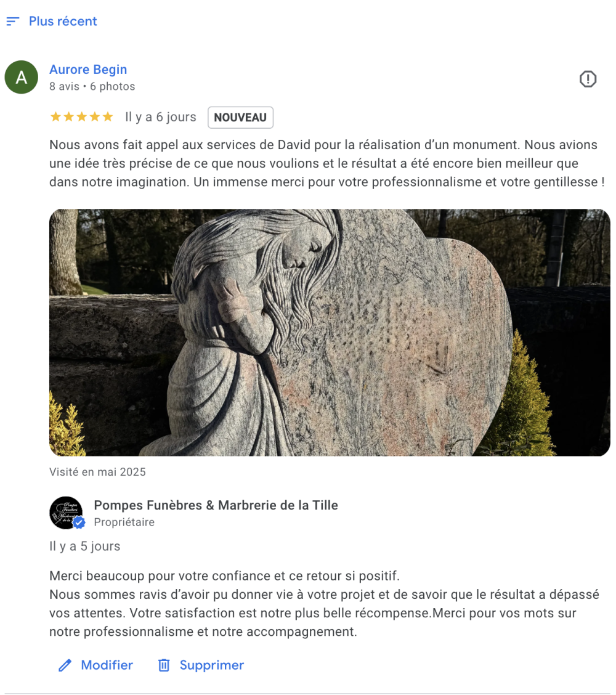Open Aurore Begin's profile name link
Screen dimensions: 616x695
click(x=88, y=70)
